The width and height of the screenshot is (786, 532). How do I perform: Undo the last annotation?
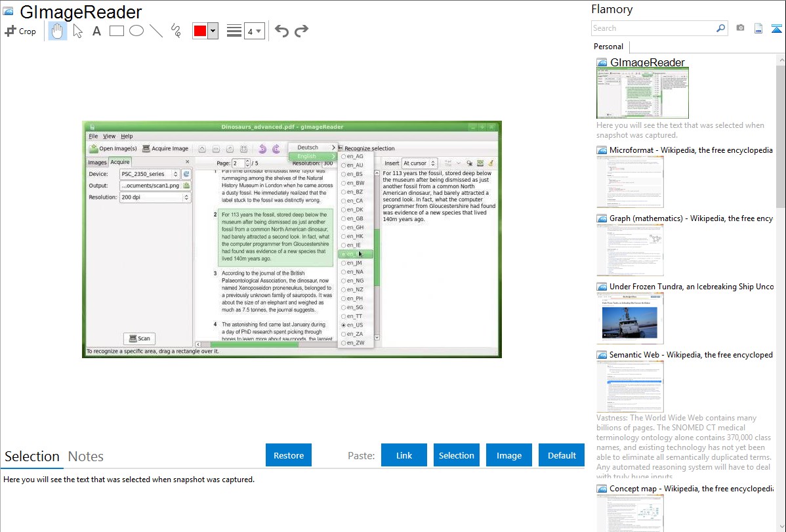(281, 31)
